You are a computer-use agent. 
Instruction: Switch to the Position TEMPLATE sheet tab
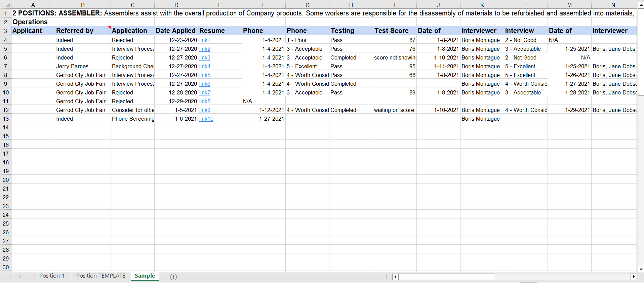click(101, 276)
